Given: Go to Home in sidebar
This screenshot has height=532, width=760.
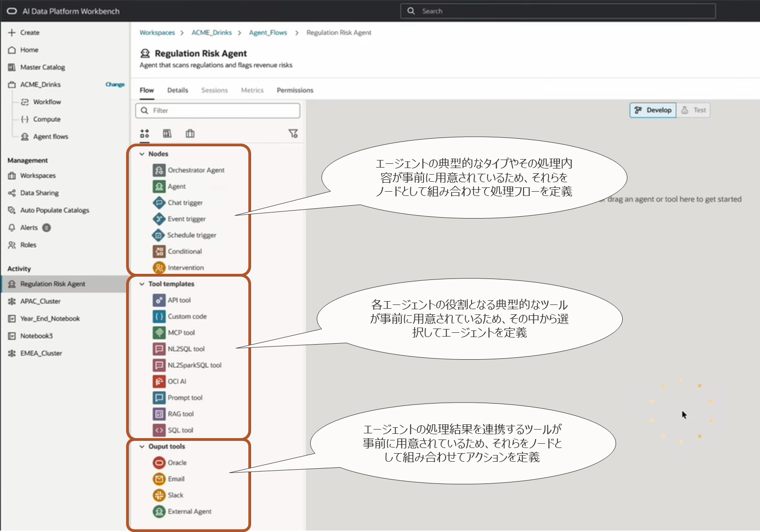Looking at the screenshot, I should tap(23, 50).
